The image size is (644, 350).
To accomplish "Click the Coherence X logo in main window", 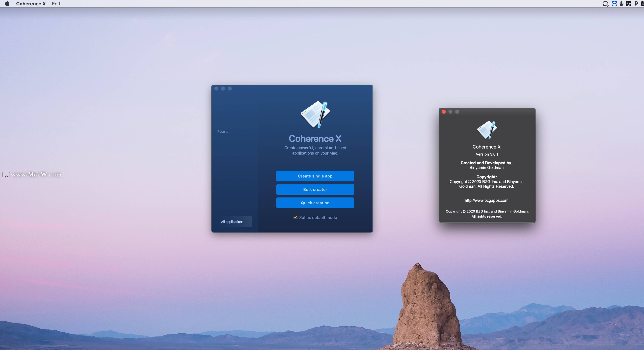I will tap(315, 114).
